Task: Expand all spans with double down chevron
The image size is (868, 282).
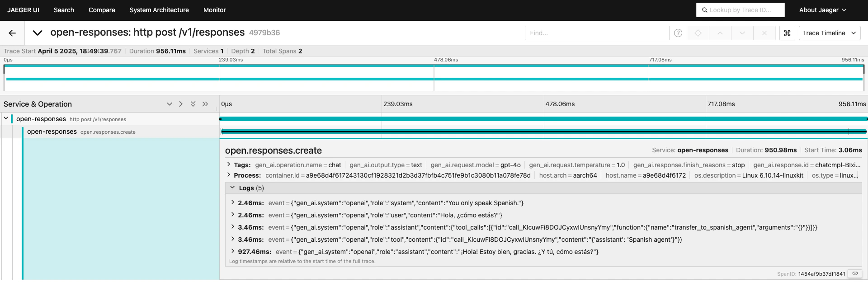Action: [193, 104]
